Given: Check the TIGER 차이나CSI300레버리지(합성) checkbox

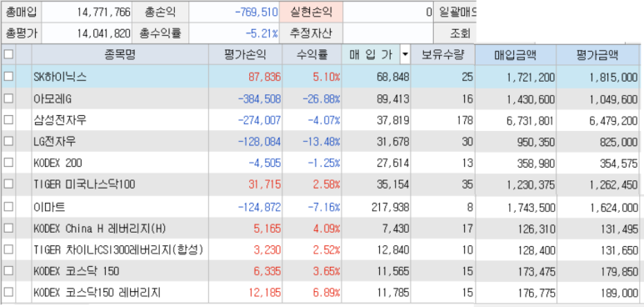Looking at the screenshot, I should tap(8, 249).
